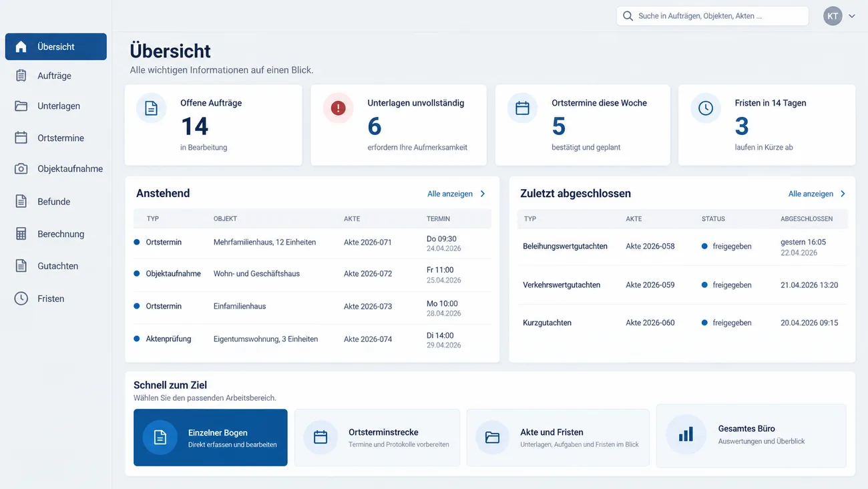Open the Ortstermine diese Woche 5 card

coord(583,125)
